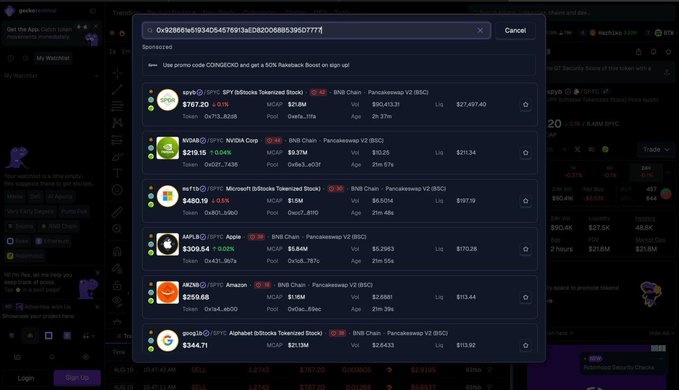
Task: Toggle lock all drawings
Action: pyautogui.click(x=117, y=285)
